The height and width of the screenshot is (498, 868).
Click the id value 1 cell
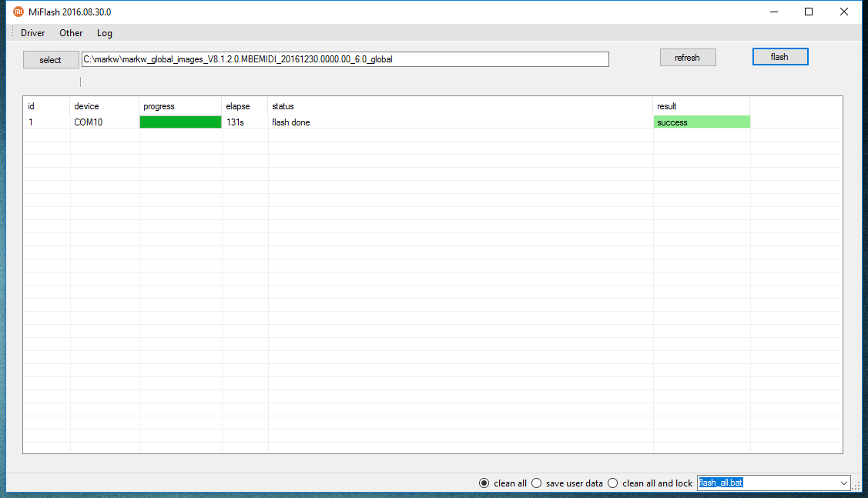point(46,122)
